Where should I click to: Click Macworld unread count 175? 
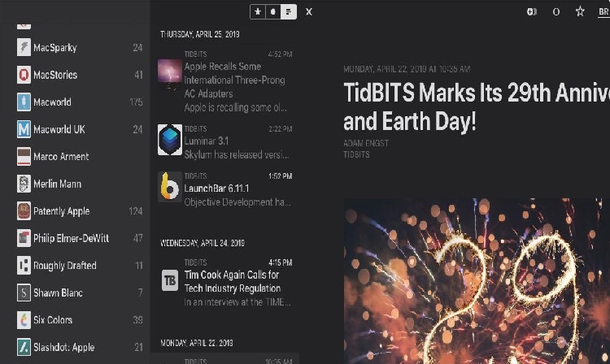pos(136,102)
